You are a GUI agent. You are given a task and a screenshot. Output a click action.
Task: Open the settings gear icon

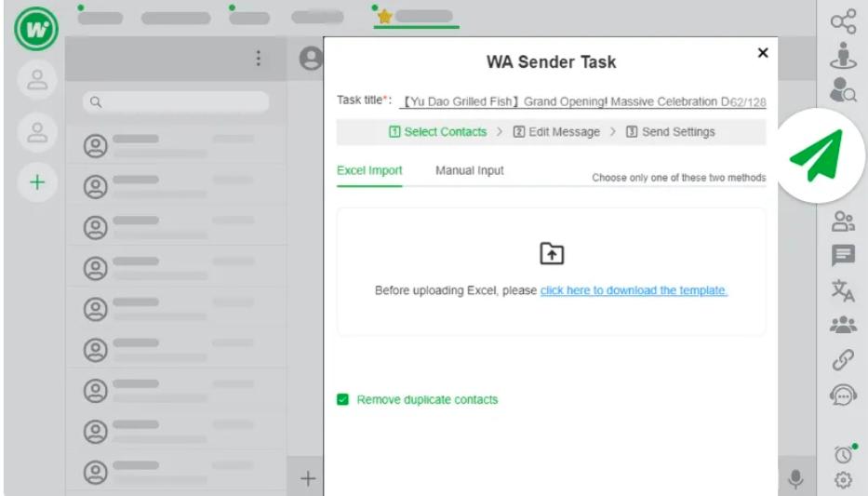843,480
